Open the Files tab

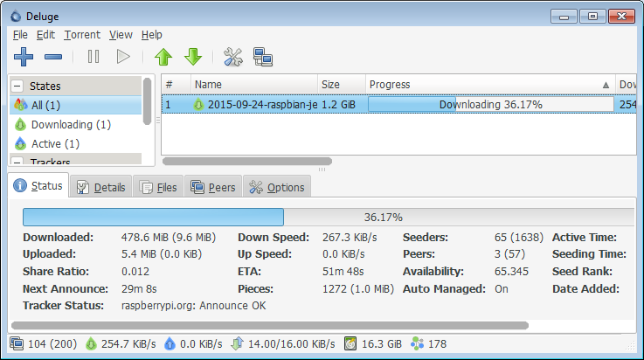click(x=157, y=187)
